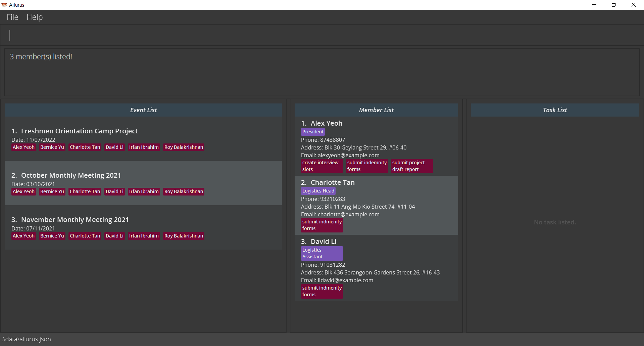Click Alex Yeoh's submit project draft report tag
This screenshot has width=644, height=346.
(x=411, y=166)
